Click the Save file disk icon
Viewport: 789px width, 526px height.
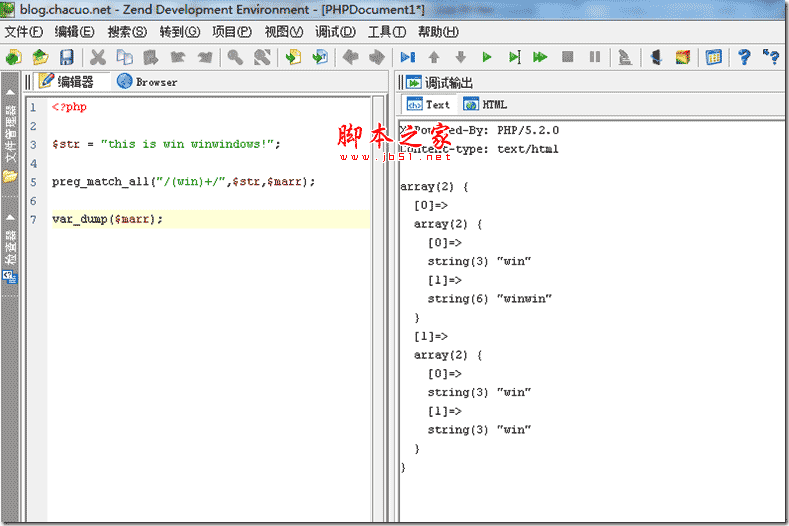coord(67,57)
